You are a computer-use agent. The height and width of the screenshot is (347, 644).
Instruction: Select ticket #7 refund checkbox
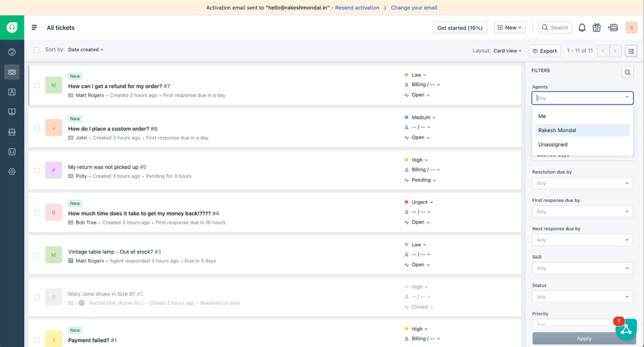[36, 85]
